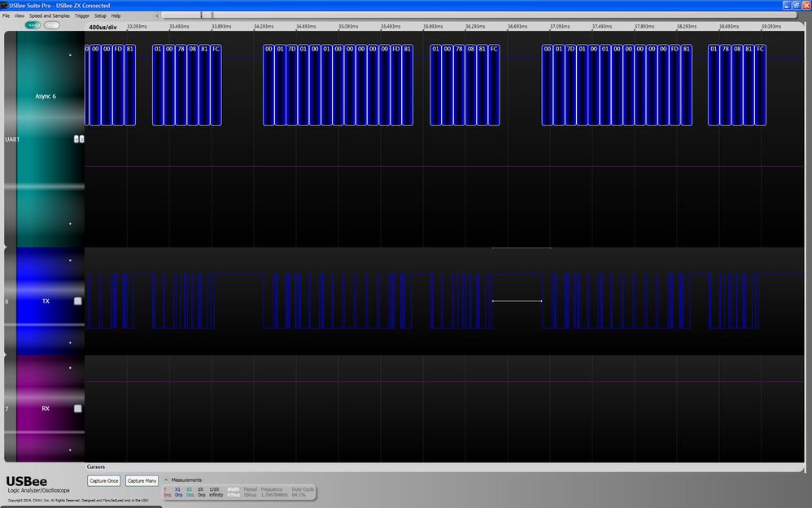This screenshot has width=812, height=508.
Task: Click the 38.293ms time marker
Action: click(x=687, y=26)
